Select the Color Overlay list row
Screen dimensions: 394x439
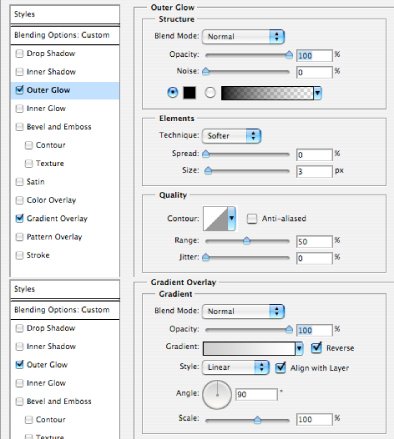[x=65, y=200]
